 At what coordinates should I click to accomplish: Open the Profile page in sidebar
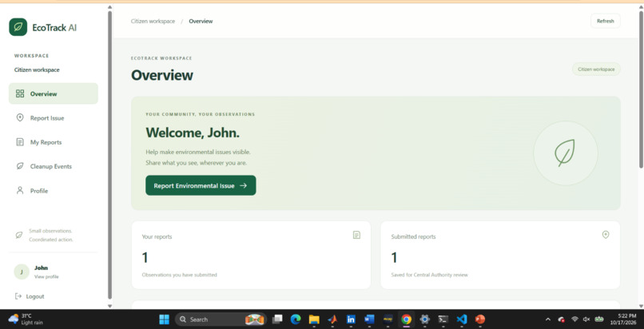point(54,191)
